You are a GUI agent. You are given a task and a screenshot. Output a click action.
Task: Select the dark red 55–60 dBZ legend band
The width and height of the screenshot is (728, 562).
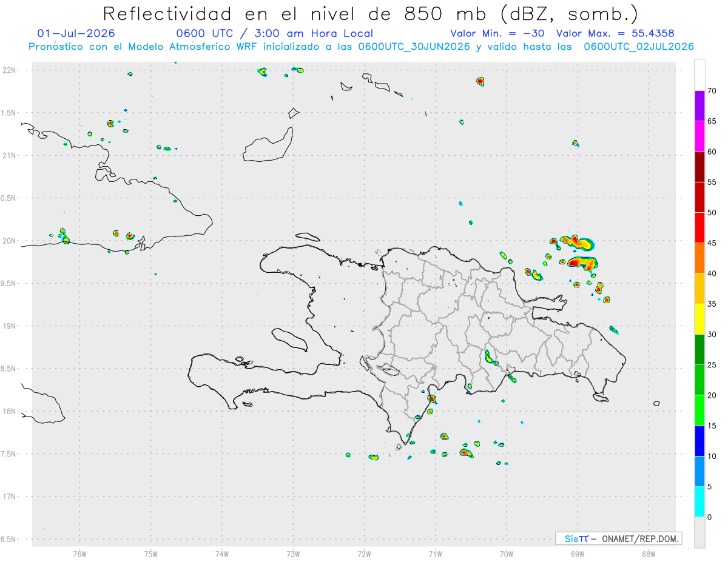[x=699, y=167]
